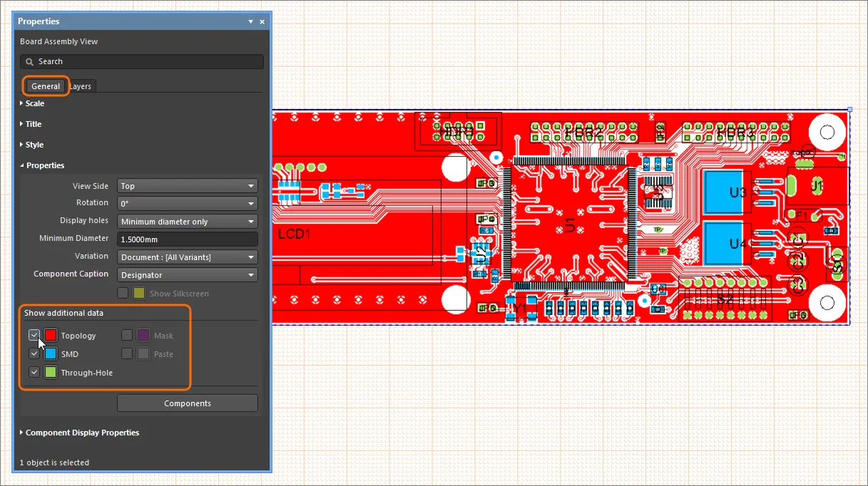868x486 pixels.
Task: Click the '1 object is selected' status text
Action: point(54,462)
